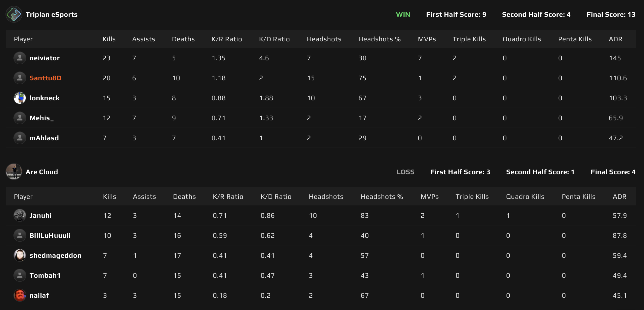Click Mehis_'s default avatar

click(x=20, y=118)
